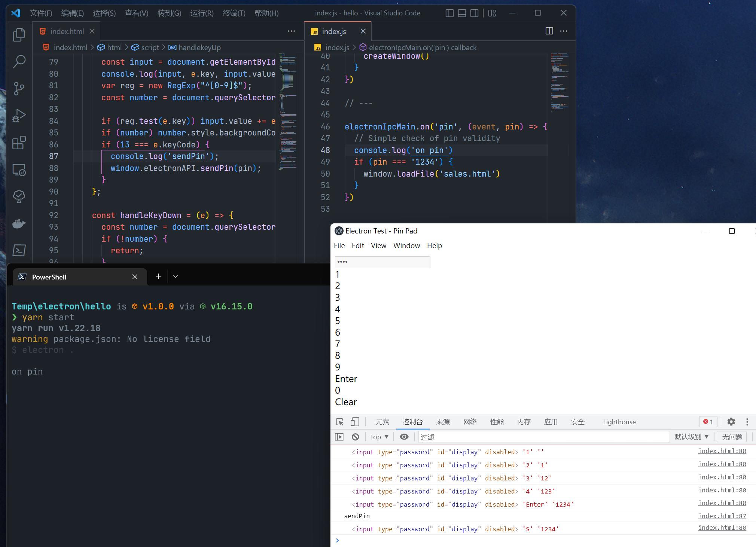Open the Run and Debug view

[19, 116]
